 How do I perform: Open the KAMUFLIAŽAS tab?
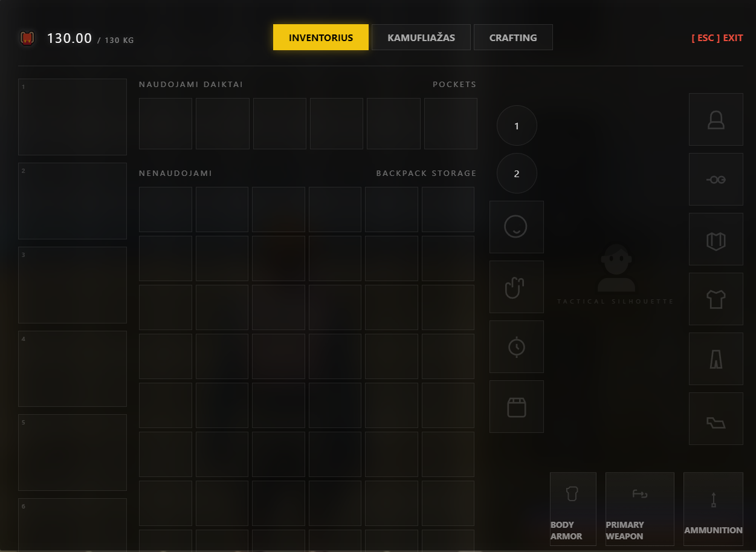(421, 37)
